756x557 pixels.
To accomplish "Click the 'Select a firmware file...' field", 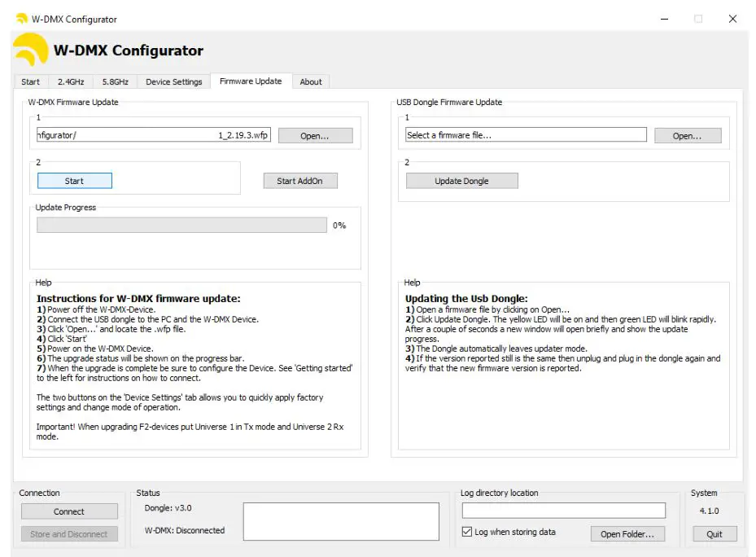I will click(526, 135).
